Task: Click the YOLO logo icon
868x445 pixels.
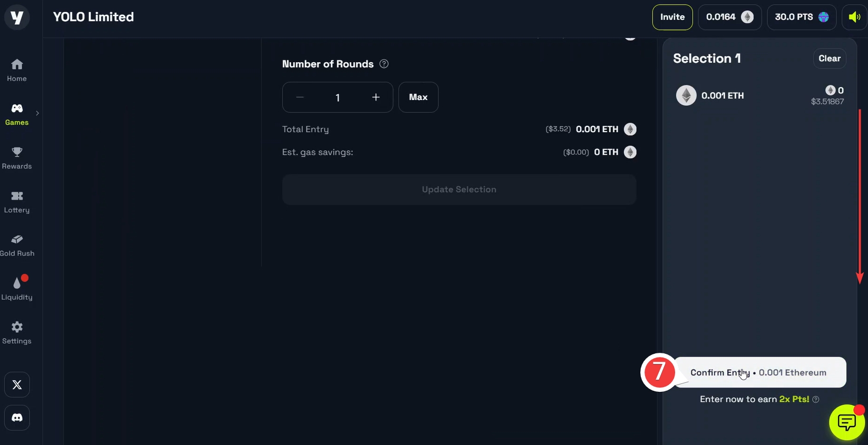Action: pyautogui.click(x=17, y=17)
